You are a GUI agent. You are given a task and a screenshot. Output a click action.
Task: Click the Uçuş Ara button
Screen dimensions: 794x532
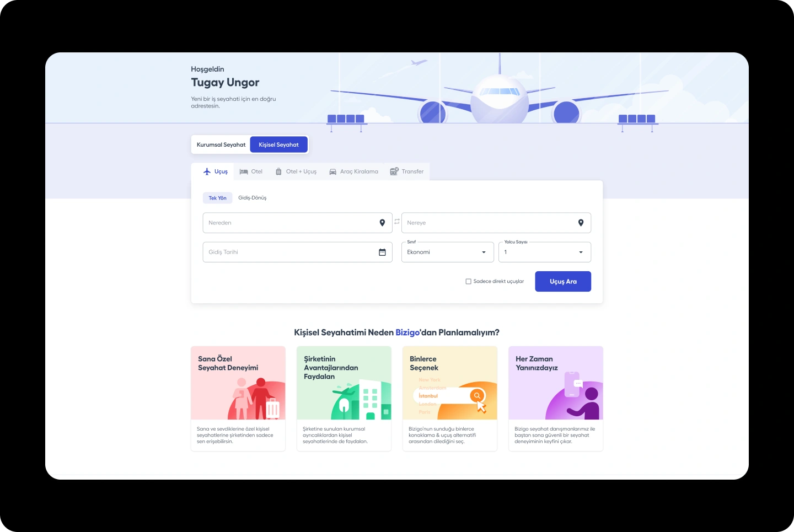pos(563,281)
